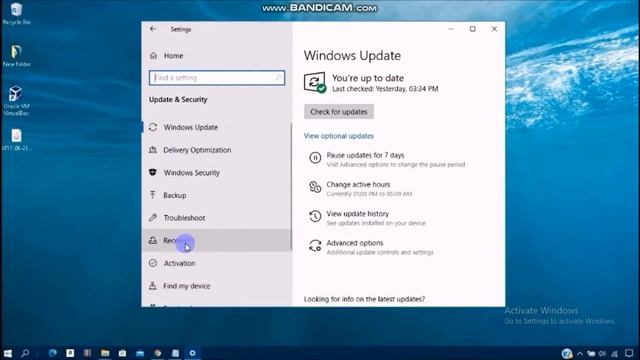The width and height of the screenshot is (640, 360).
Task: Go back using the Settings back arrow
Action: (x=153, y=29)
